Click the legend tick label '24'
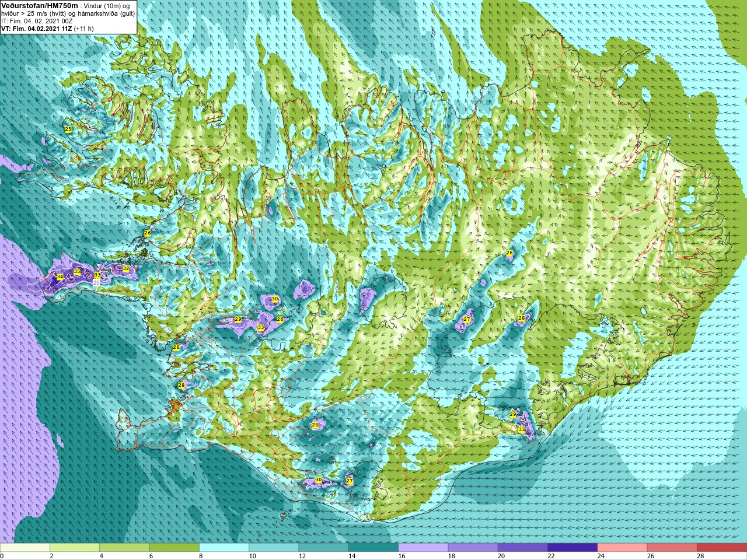This screenshot has width=747, height=560. click(x=601, y=556)
